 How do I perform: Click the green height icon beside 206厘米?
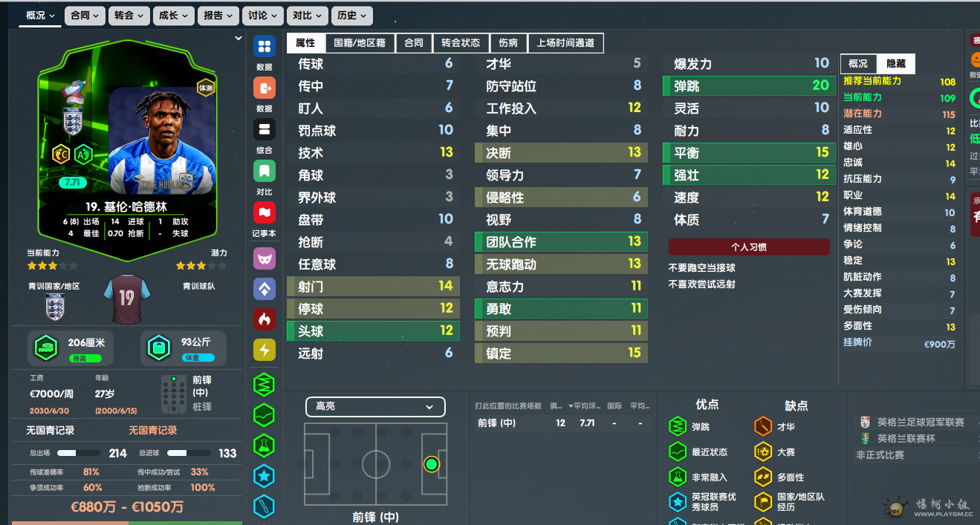(48, 347)
